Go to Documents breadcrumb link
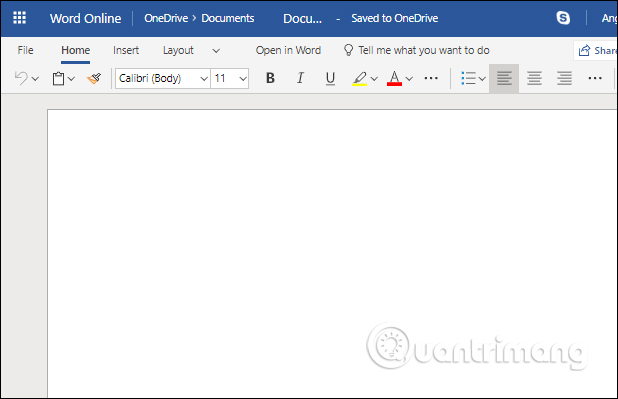618x399 pixels. [x=228, y=18]
